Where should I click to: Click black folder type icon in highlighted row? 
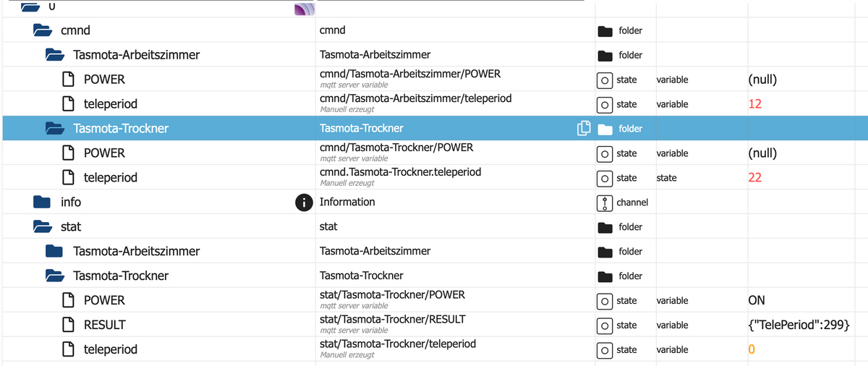605,129
